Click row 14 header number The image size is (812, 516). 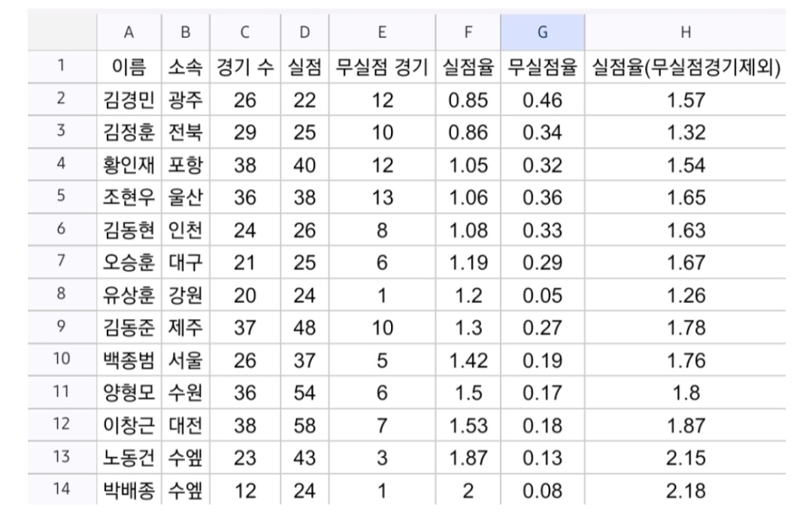click(x=60, y=490)
